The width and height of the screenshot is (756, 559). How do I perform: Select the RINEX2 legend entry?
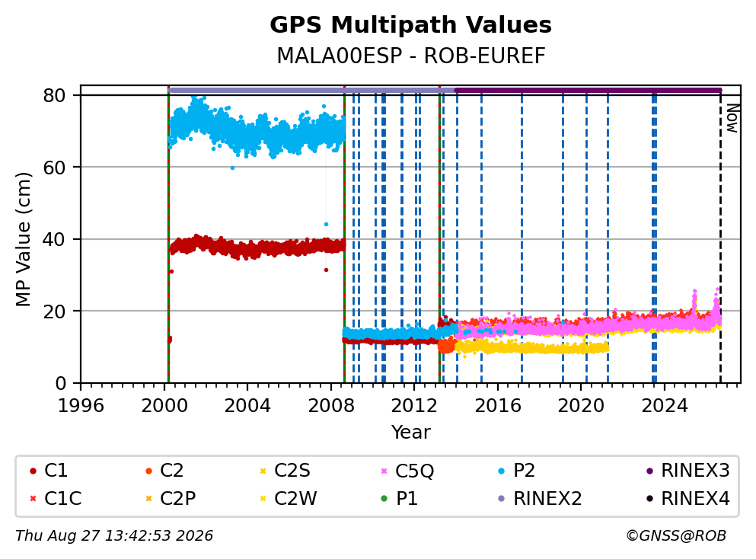coord(540,498)
